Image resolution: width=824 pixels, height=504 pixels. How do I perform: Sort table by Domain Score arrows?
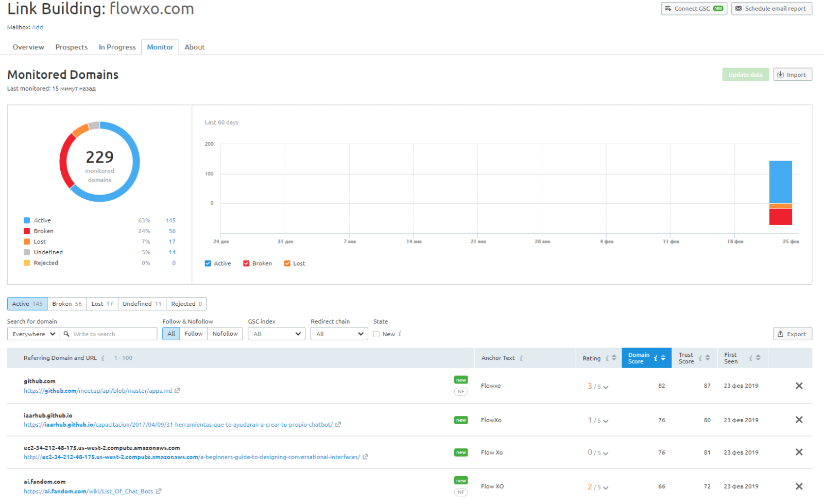tap(663, 358)
